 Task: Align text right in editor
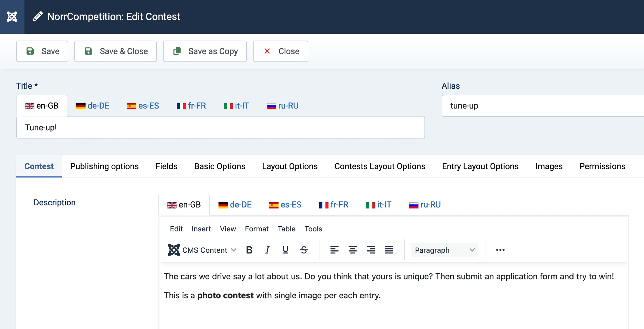pos(371,250)
